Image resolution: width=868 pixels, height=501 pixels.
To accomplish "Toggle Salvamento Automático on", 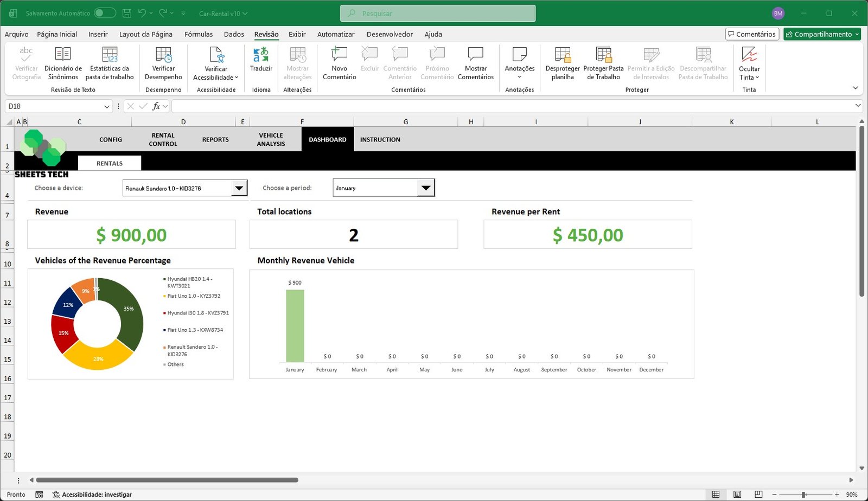I will pos(105,12).
